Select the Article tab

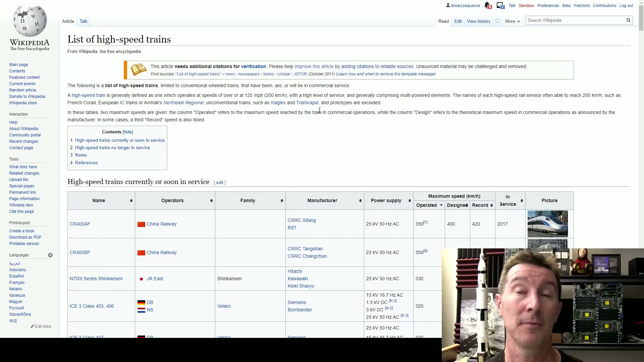pos(68,21)
